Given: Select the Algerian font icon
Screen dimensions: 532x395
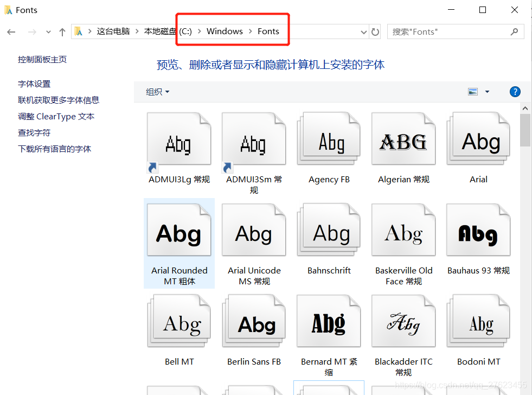Looking at the screenshot, I should [x=403, y=139].
